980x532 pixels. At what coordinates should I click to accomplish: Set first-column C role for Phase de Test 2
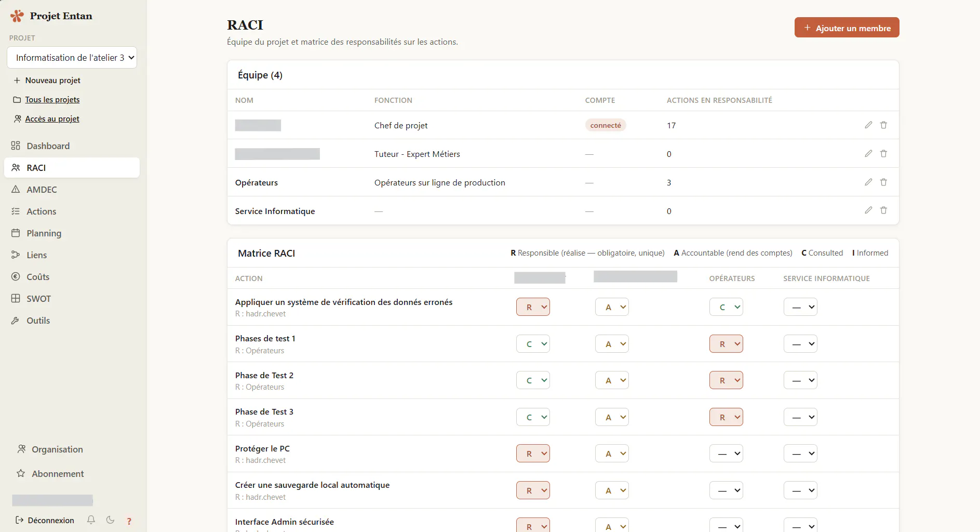[533, 380]
